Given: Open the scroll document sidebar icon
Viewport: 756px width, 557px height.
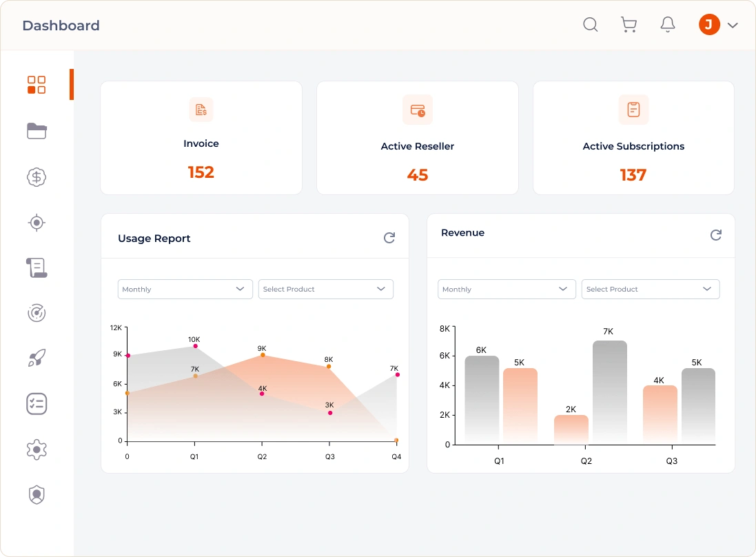Looking at the screenshot, I should (37, 267).
